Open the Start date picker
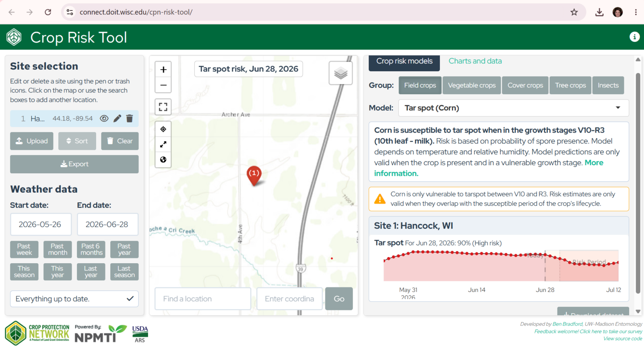644x347 pixels. click(x=41, y=224)
